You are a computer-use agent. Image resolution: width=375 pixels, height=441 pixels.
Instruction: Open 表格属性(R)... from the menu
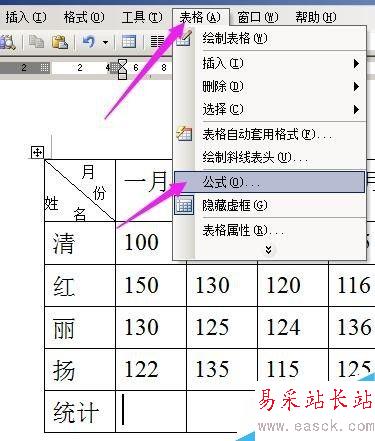point(270,230)
